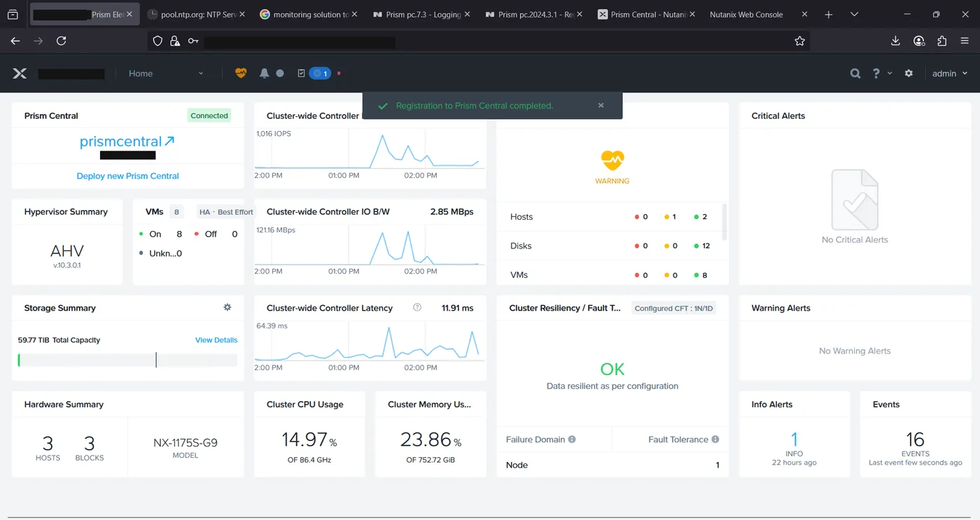Open the alerts bell icon

(x=264, y=73)
